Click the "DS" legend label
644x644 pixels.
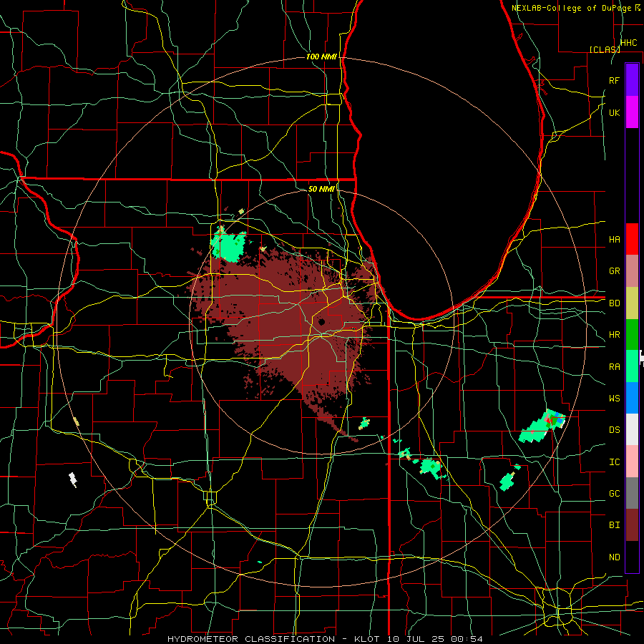tap(614, 430)
